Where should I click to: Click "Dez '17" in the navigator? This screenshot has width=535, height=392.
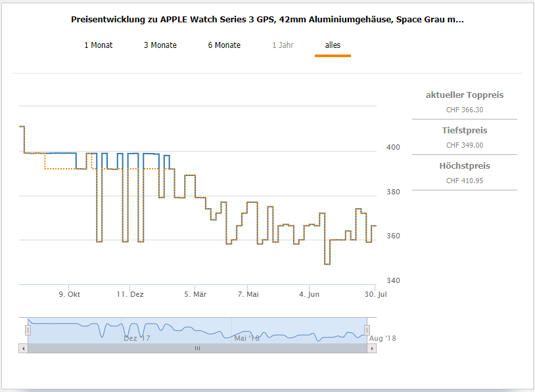(x=137, y=339)
